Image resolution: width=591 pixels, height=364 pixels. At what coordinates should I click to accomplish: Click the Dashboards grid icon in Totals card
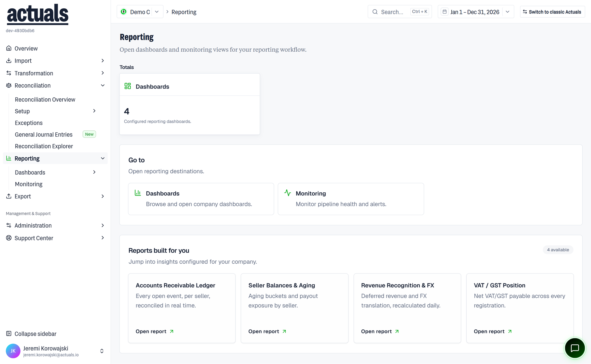[x=128, y=86]
